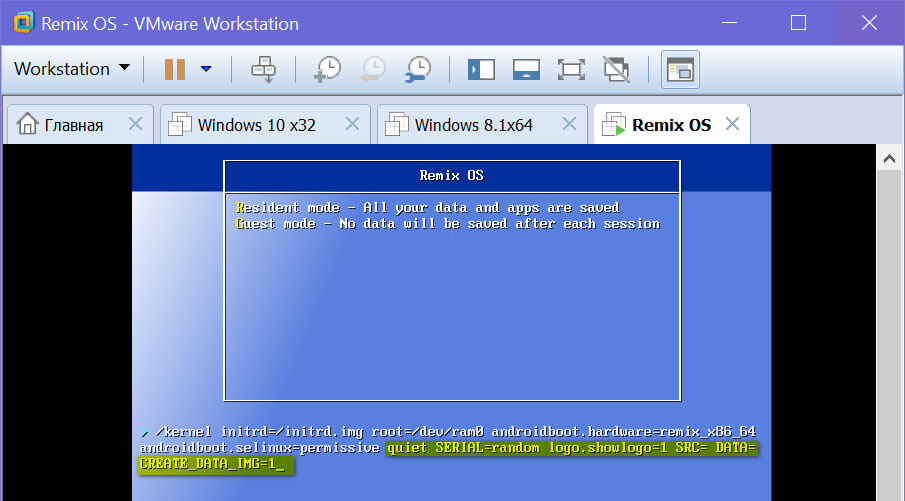Click the highlighted CREATE_DATA_IMG=1 boot parameter
Screen dimensions: 905x501
coord(212,463)
